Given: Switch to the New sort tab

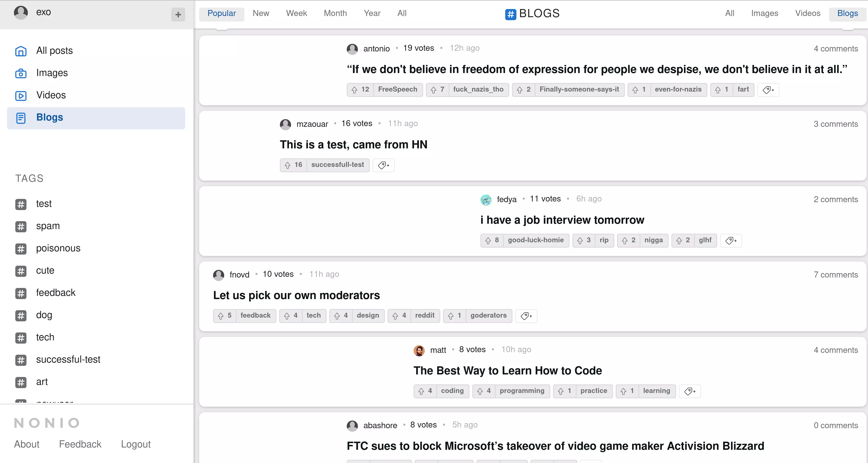Looking at the screenshot, I should coord(261,13).
